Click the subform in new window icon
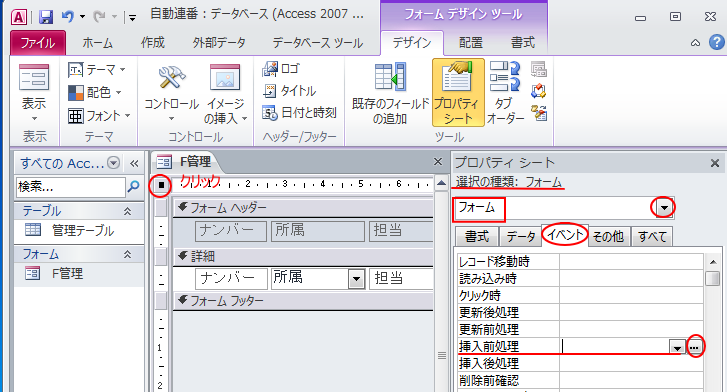Screen dimensions: 727x392 click(539, 70)
